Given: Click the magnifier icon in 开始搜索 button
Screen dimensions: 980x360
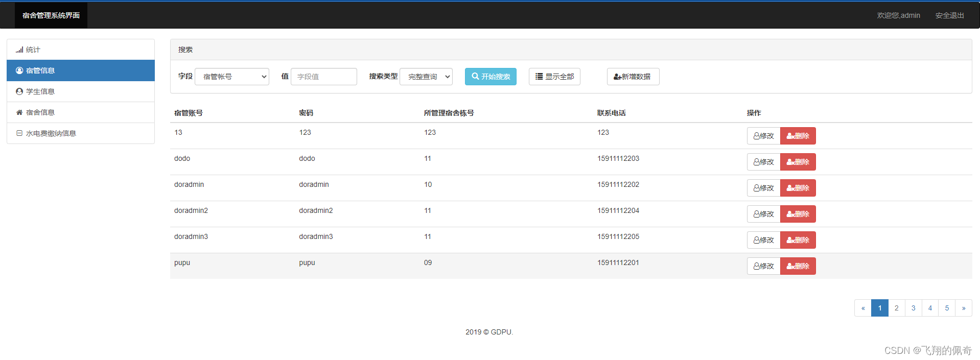Looking at the screenshot, I should pos(475,77).
